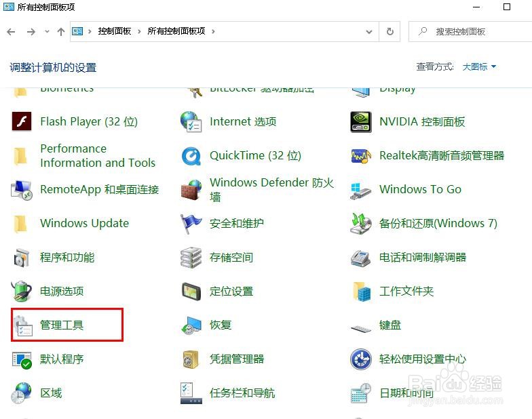Image resolution: width=532 pixels, height=419 pixels.
Task: Expand the chevron after 控制面板 breadcrumb
Action: tap(139, 31)
